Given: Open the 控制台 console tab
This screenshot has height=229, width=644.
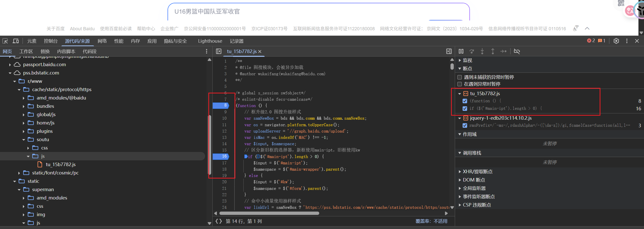Looking at the screenshot, I should [x=51, y=41].
